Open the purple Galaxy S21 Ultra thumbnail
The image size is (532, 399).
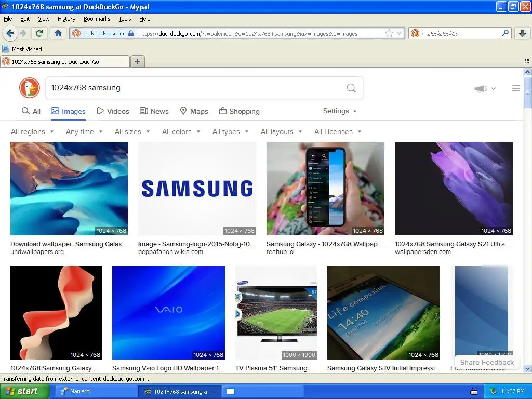pyautogui.click(x=454, y=188)
